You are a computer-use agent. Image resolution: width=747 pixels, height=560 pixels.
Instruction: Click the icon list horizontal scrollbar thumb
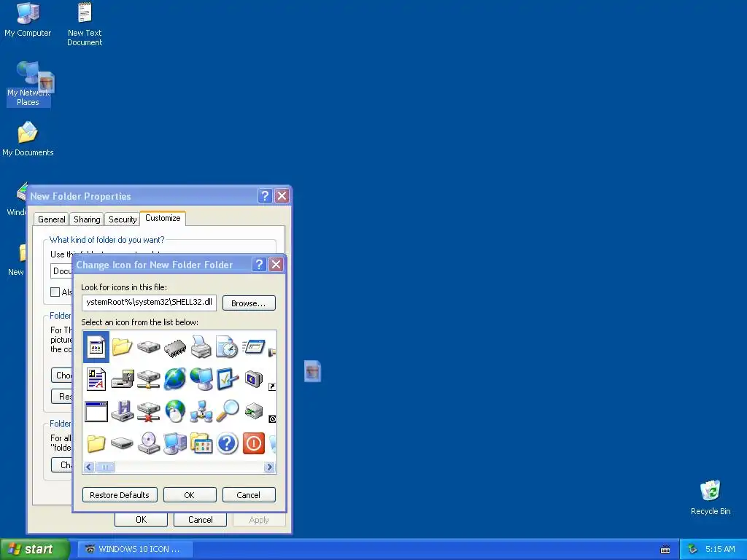pyautogui.click(x=105, y=467)
